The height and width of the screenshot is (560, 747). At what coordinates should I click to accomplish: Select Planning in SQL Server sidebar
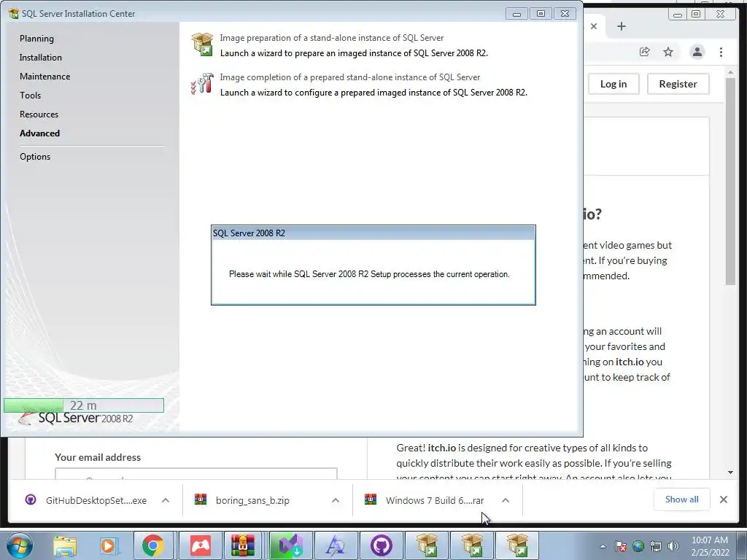pos(36,39)
